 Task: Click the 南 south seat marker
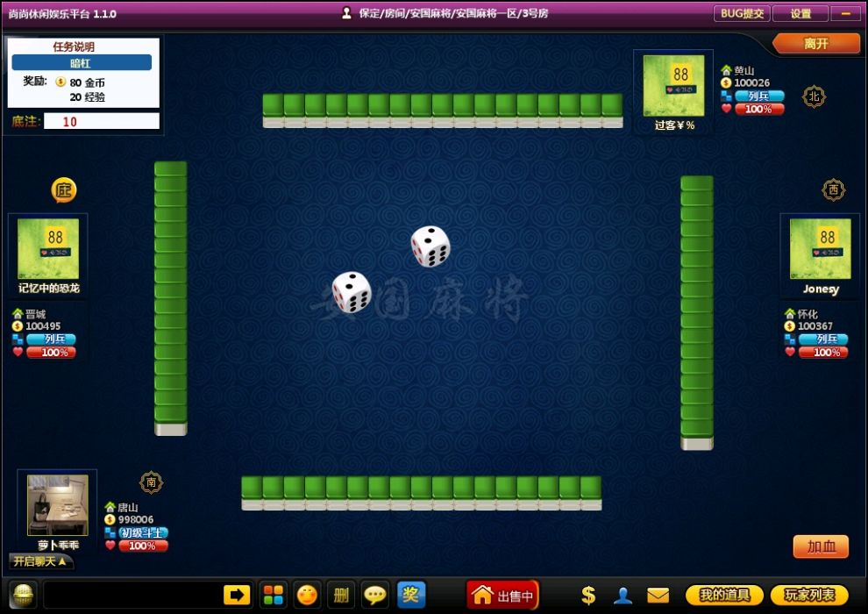click(151, 482)
